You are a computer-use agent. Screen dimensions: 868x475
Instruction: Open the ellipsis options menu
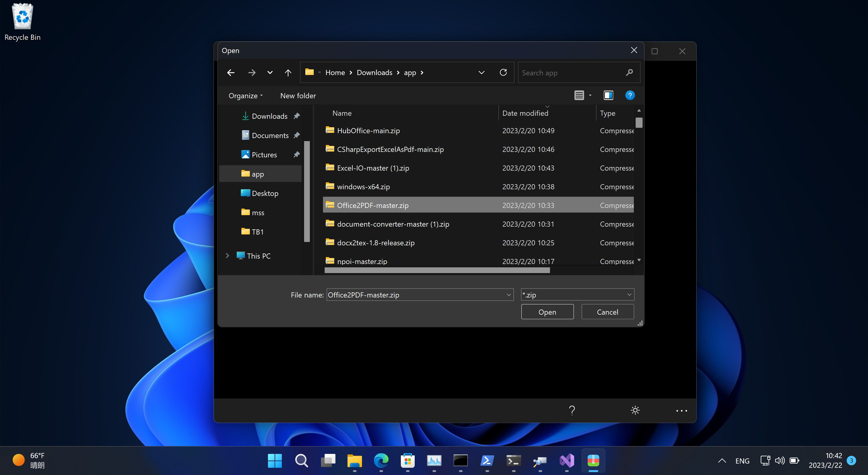681,410
